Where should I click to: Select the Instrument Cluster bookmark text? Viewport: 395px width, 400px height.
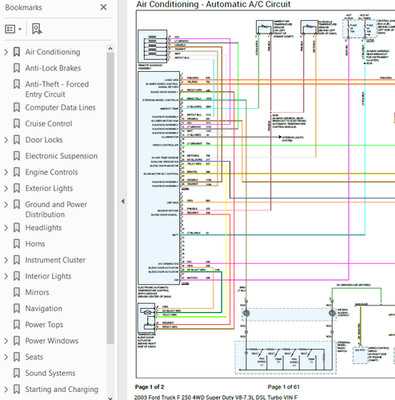pyautogui.click(x=55, y=260)
